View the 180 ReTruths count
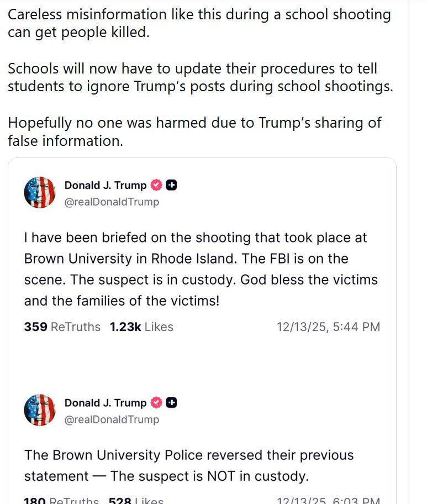 pos(62,500)
